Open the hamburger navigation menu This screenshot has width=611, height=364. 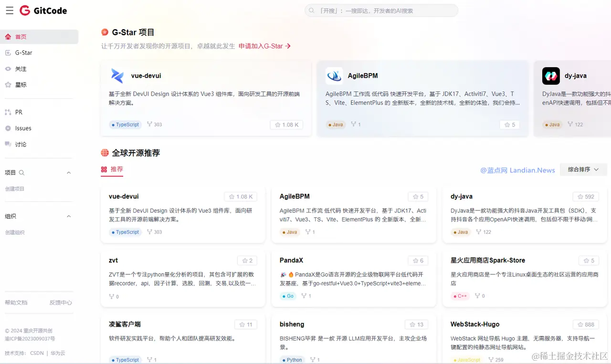(x=9, y=10)
